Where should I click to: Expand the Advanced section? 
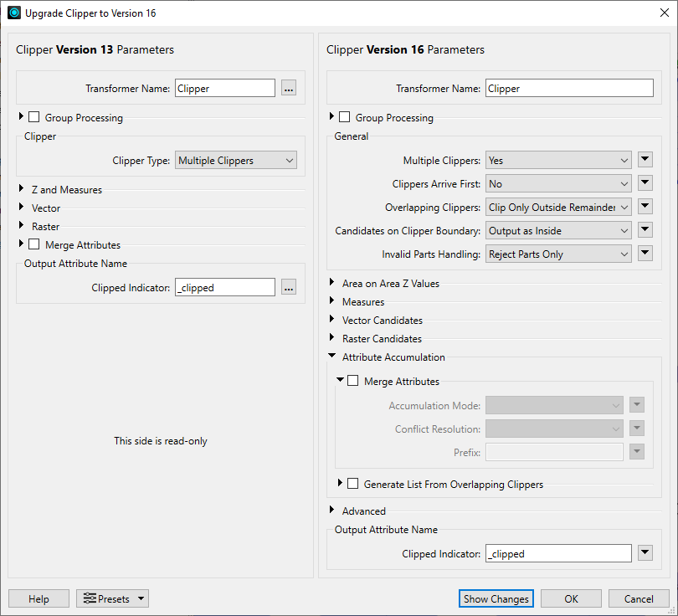click(333, 511)
